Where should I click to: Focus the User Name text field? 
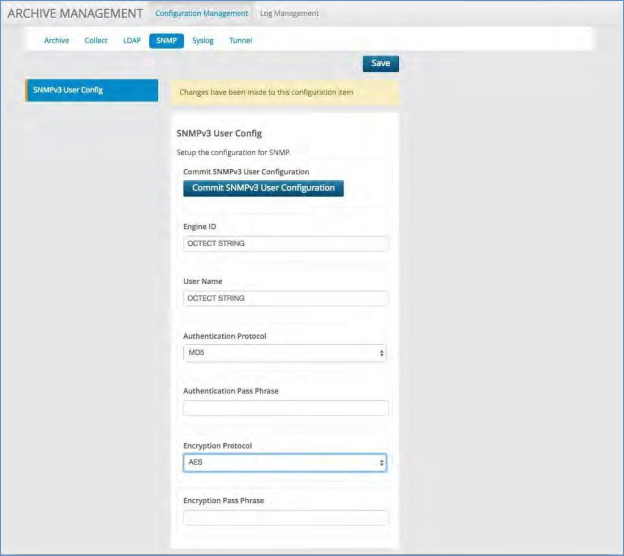tap(286, 298)
